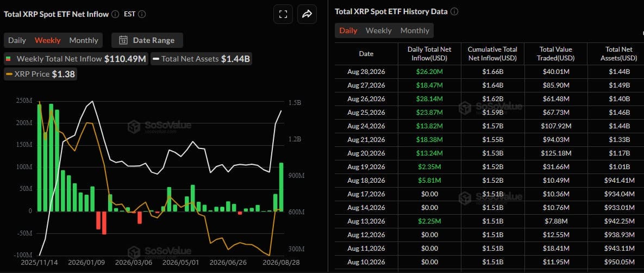Open info icon beside Total XRP Spot ETF Net Inflow
Image resolution: width=644 pixels, height=273 pixels.
click(x=115, y=14)
